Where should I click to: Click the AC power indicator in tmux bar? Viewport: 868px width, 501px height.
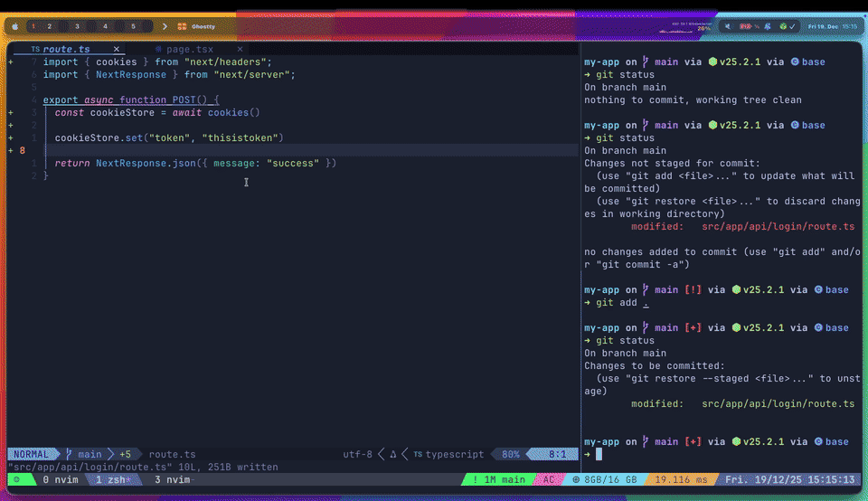(549, 480)
